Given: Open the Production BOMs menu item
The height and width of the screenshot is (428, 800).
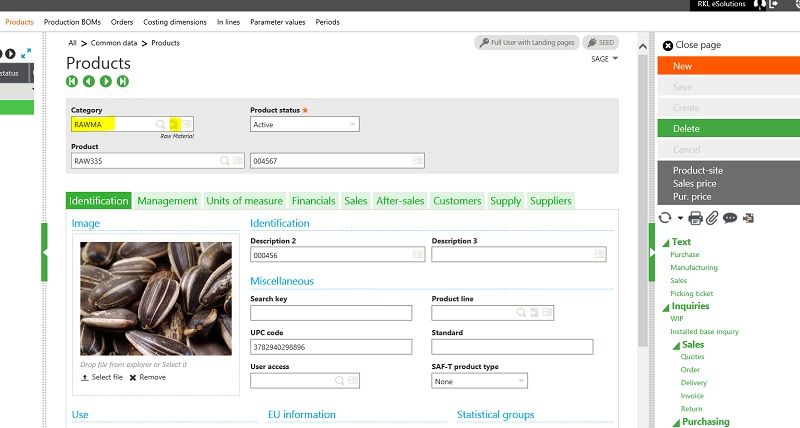Looking at the screenshot, I should pyautogui.click(x=72, y=21).
